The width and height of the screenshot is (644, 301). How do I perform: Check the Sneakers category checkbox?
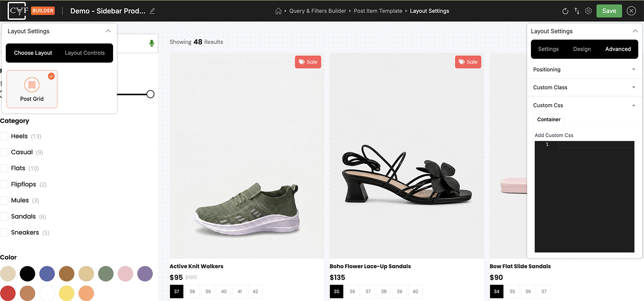tap(4, 233)
